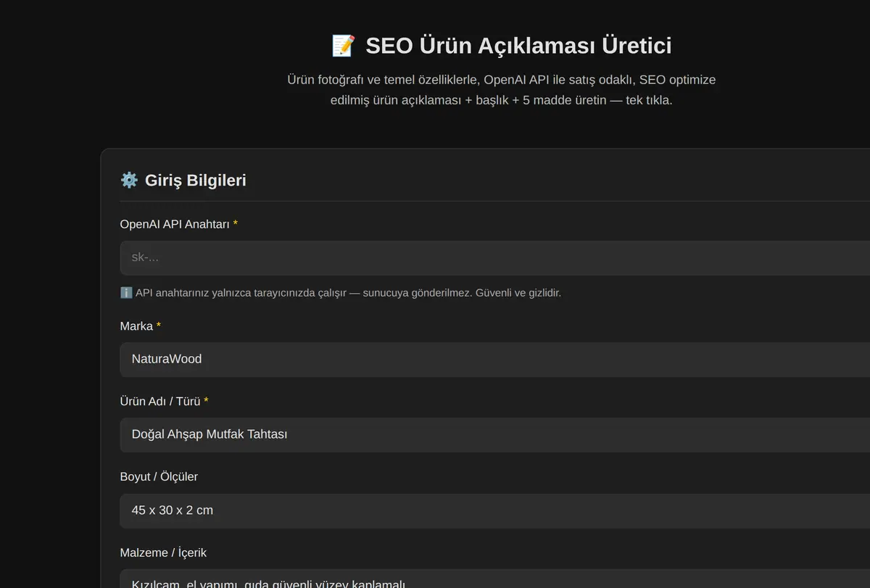Click the gear icon beside Giriş Bilgileri

(129, 180)
